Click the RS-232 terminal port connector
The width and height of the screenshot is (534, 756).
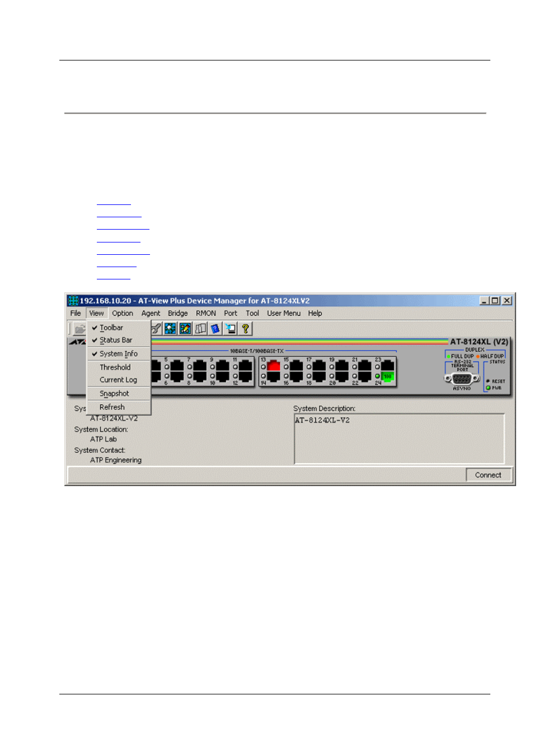pyautogui.click(x=462, y=379)
